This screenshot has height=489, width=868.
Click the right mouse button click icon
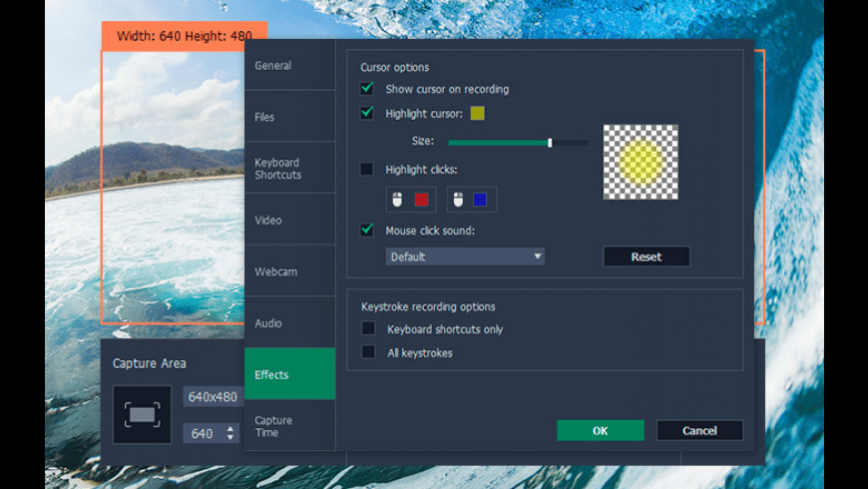click(x=458, y=200)
